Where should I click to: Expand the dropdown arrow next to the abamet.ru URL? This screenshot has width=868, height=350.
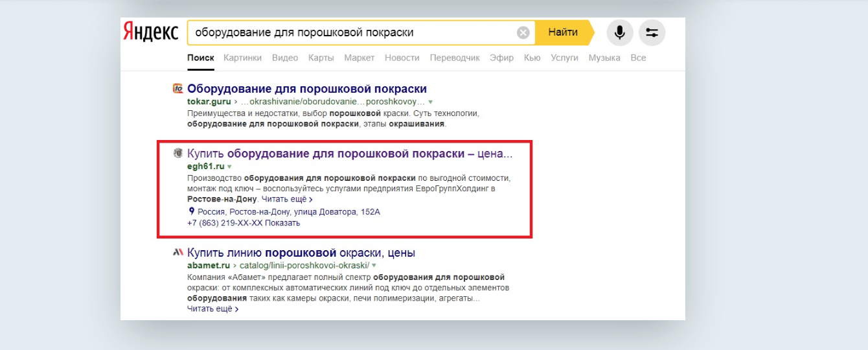[374, 266]
